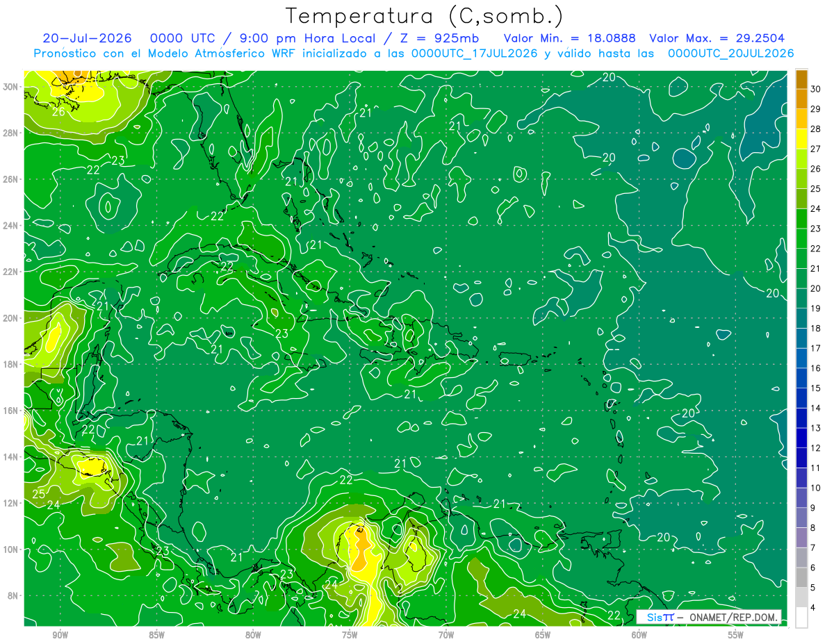
Task: Select the "Valor Min. = 18.0888" readout
Action: 570,38
